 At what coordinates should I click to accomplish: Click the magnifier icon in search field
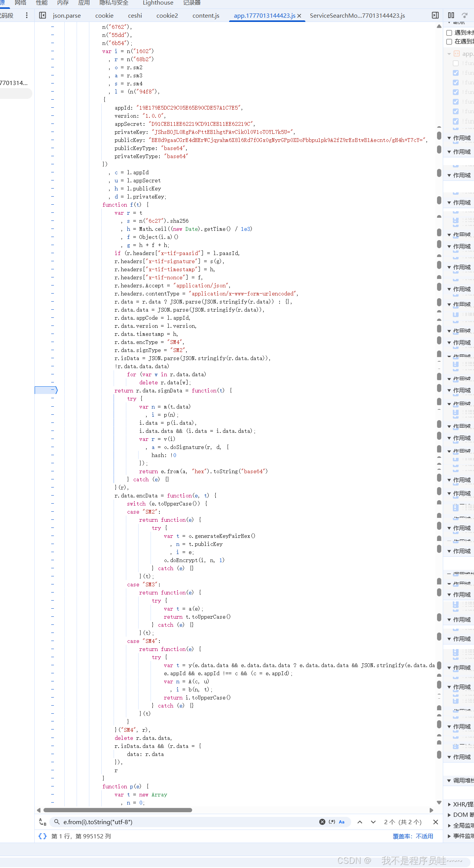click(57, 822)
